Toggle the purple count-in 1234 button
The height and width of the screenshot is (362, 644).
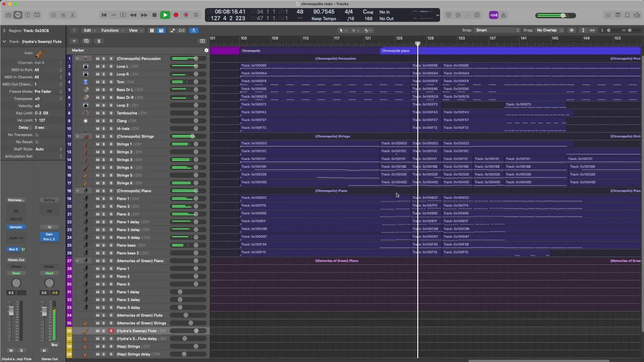pyautogui.click(x=493, y=15)
